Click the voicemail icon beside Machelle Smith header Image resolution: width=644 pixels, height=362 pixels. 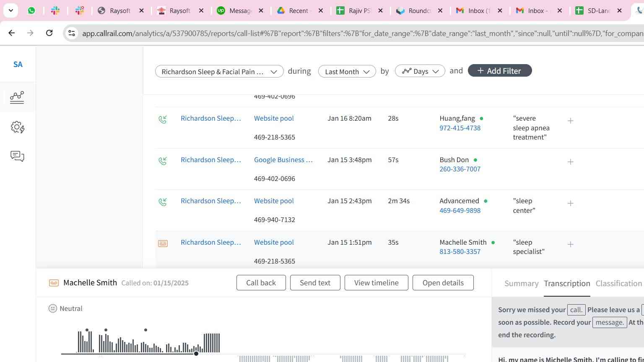[54, 283]
